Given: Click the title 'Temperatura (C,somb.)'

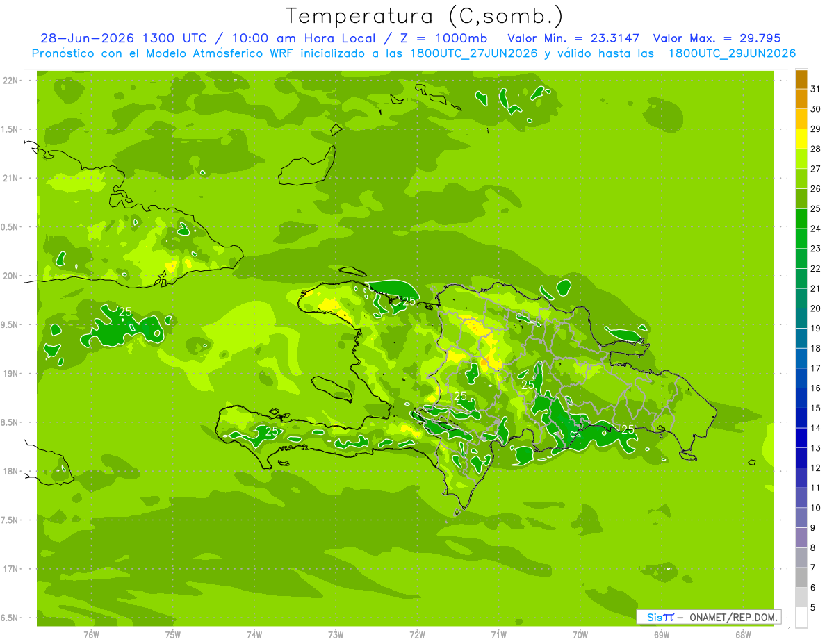Looking at the screenshot, I should click(x=424, y=15).
